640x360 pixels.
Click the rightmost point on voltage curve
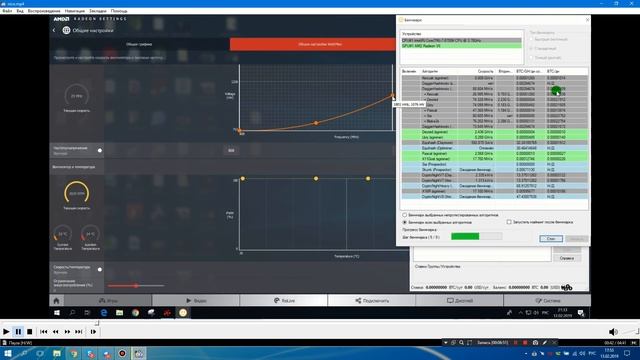(x=392, y=96)
